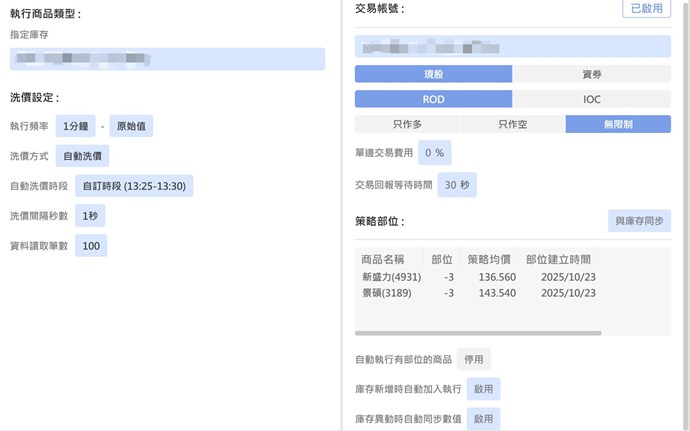
Task: Select the 無限制 direction option
Action: coord(618,124)
